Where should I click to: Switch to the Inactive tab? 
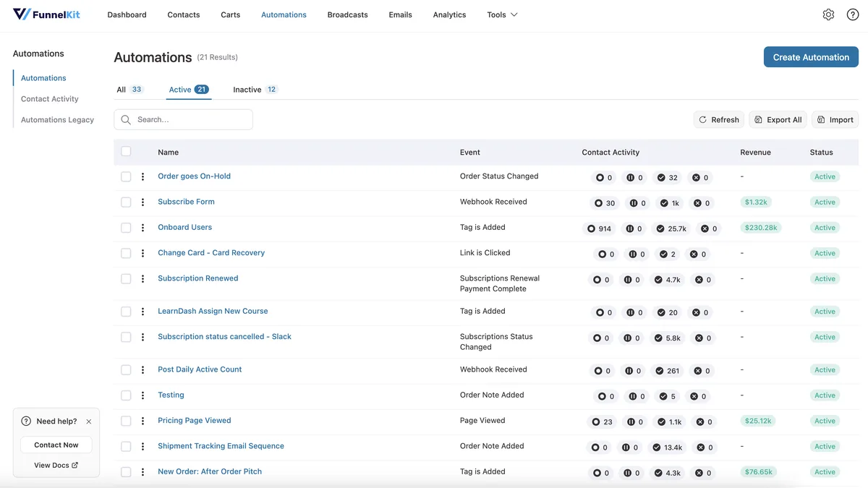point(255,90)
